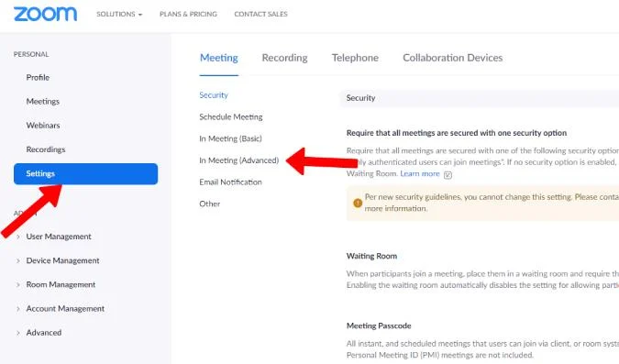The image size is (619, 364).
Task: Open Webinars in sidebar
Action: point(43,126)
